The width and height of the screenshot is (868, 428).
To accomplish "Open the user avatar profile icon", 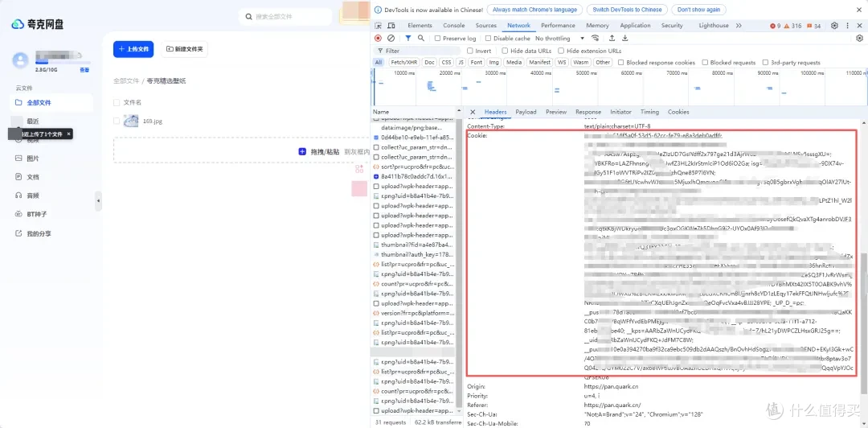I will pos(20,60).
